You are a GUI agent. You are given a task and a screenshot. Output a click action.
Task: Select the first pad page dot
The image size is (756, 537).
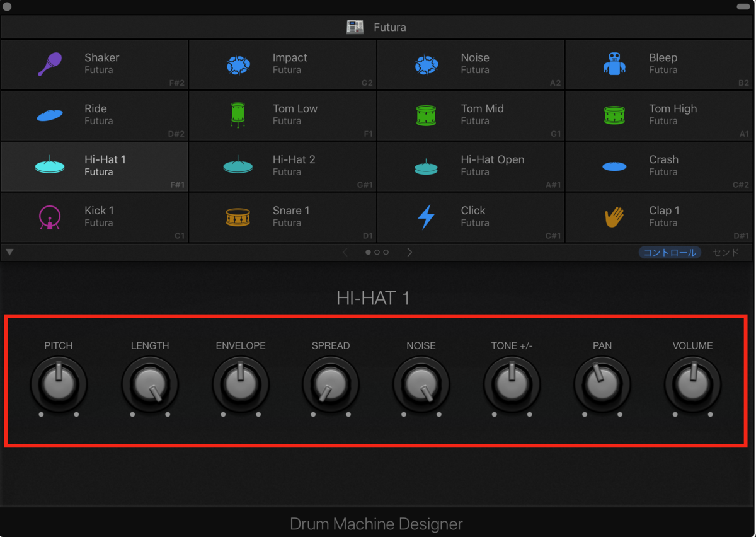coord(369,252)
